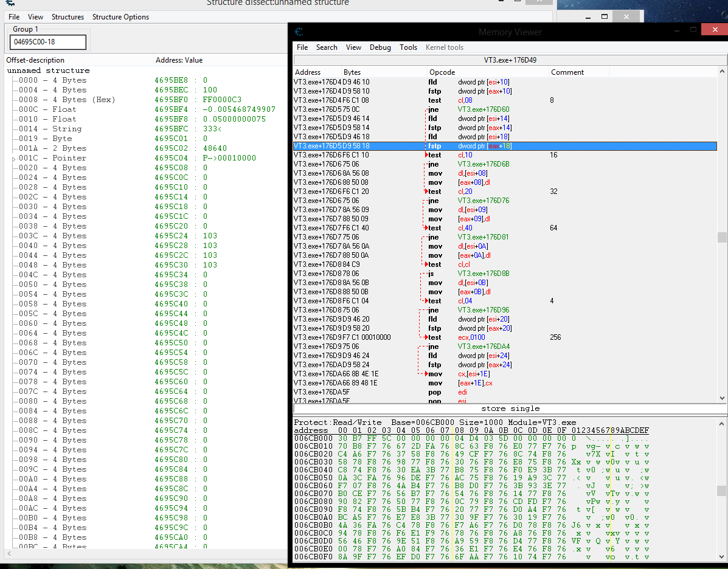Open Structure Options menu

(x=120, y=17)
